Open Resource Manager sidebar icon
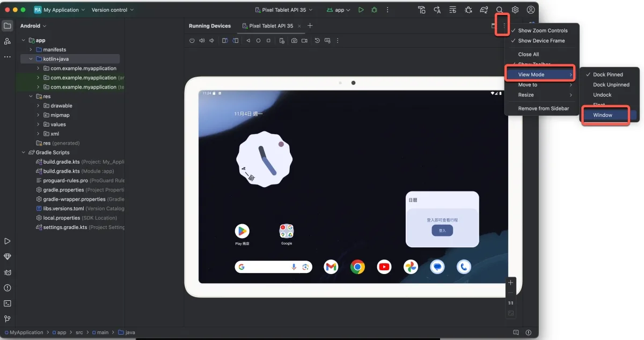 click(x=8, y=41)
